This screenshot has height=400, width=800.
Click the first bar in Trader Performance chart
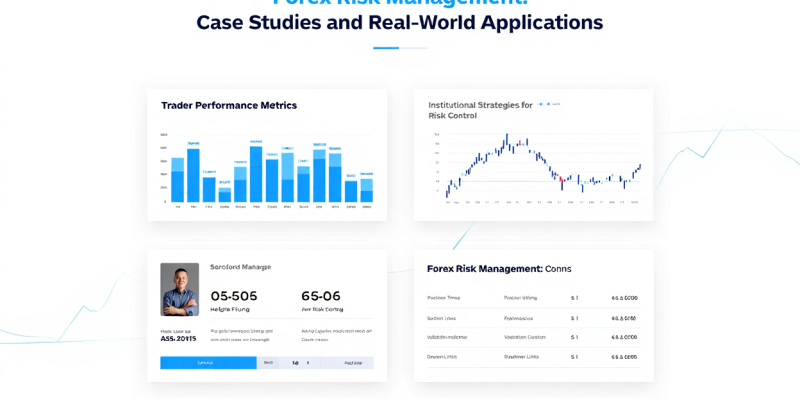177,180
